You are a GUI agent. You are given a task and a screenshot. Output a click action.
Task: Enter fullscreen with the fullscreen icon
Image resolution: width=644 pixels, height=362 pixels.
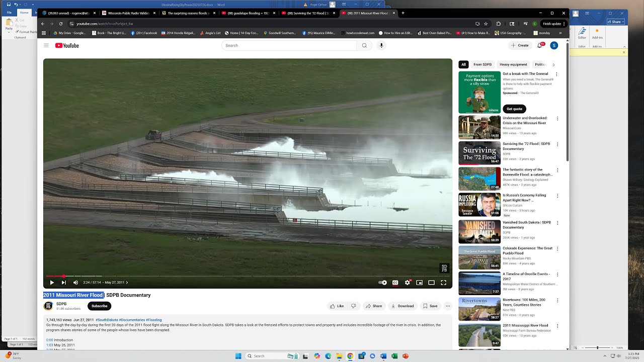coord(443,283)
